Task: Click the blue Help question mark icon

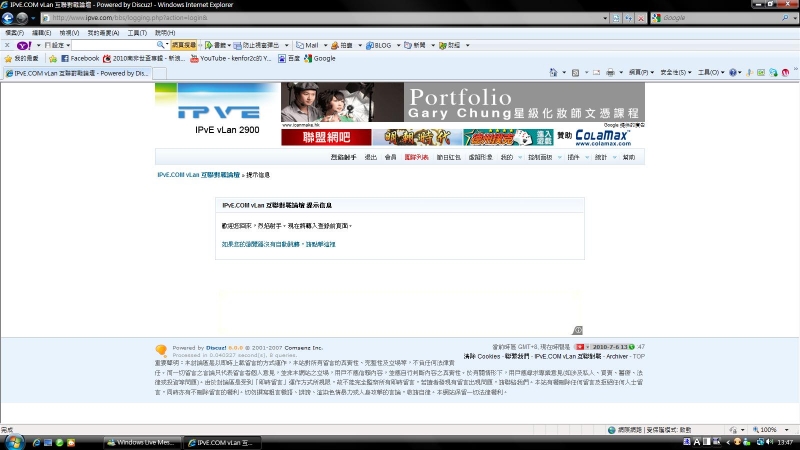Action: (733, 72)
